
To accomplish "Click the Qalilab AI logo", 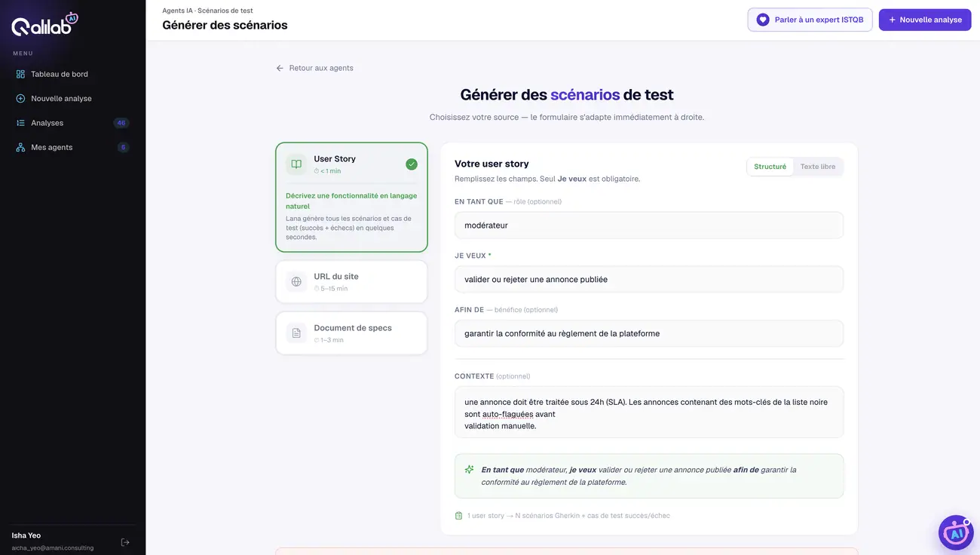I will [44, 25].
